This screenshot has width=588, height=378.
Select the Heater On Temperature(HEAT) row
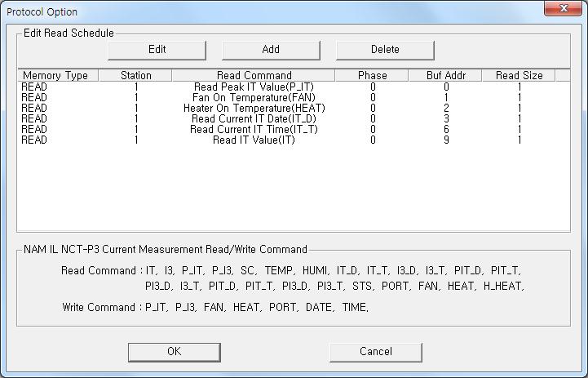coord(254,108)
